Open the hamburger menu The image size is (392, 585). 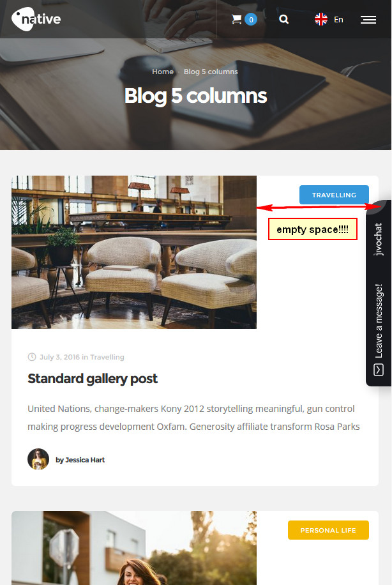click(368, 20)
